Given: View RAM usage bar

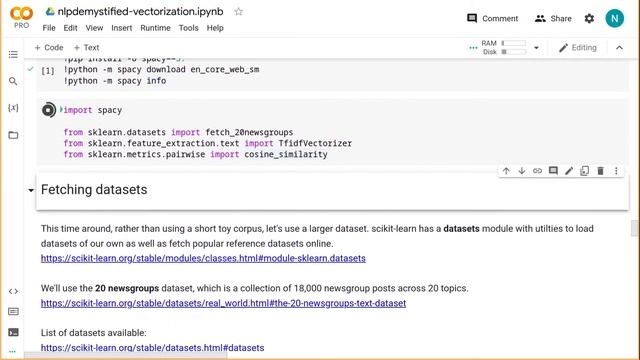Looking at the screenshot, I should pos(513,43).
